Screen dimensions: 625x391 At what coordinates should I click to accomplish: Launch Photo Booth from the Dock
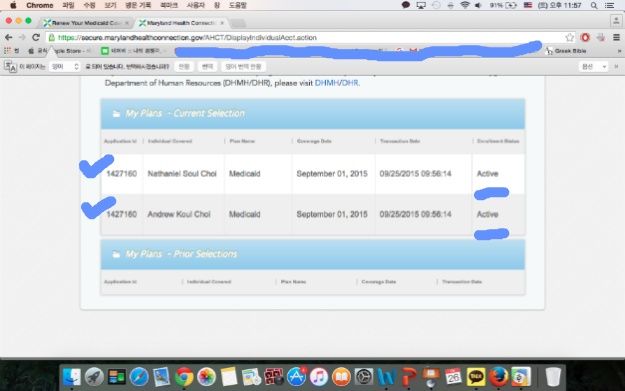click(x=273, y=377)
